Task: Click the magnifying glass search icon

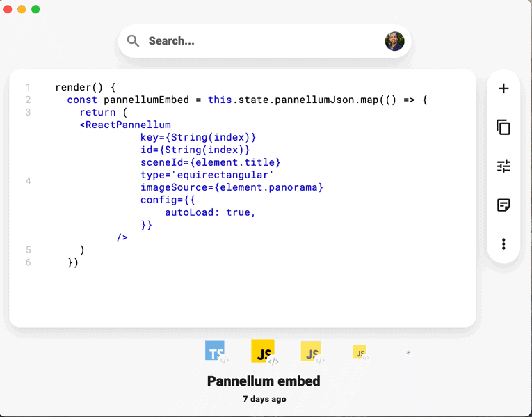Action: pos(133,41)
